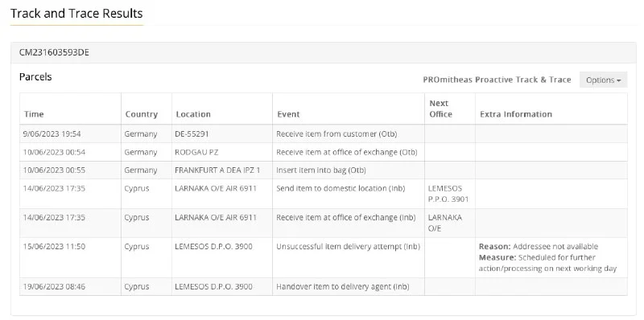Click the Extra Information column header
644x320 pixels.
(x=516, y=114)
